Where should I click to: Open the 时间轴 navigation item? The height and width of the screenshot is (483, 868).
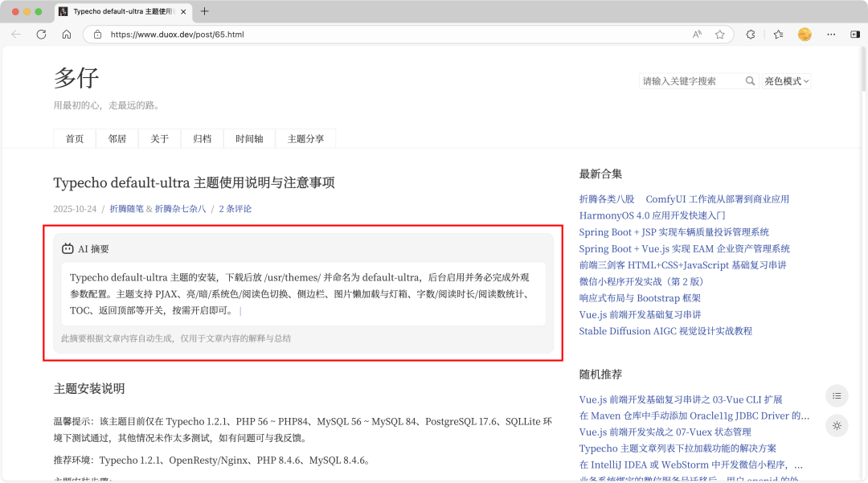pos(249,139)
